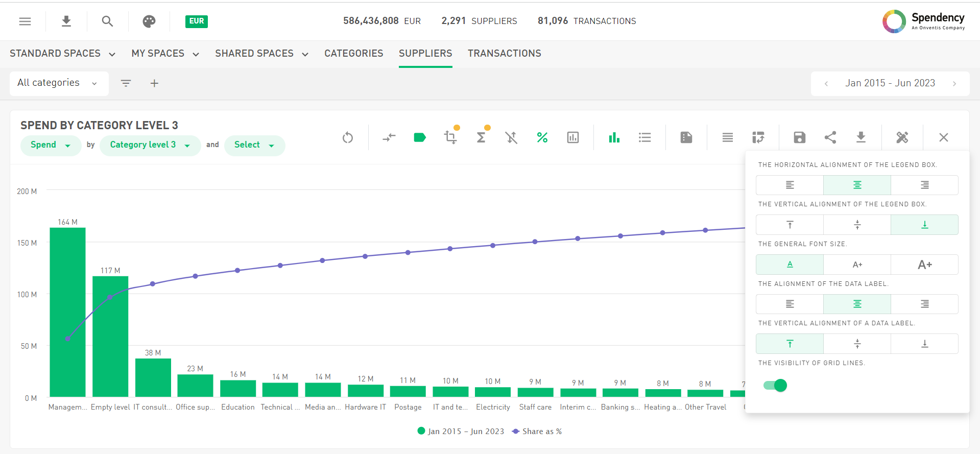The height and width of the screenshot is (454, 980).
Task: Save chart with floppy disk icon
Action: (x=799, y=137)
